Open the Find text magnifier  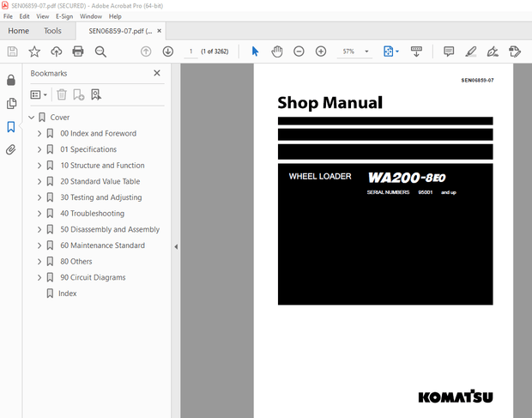100,51
